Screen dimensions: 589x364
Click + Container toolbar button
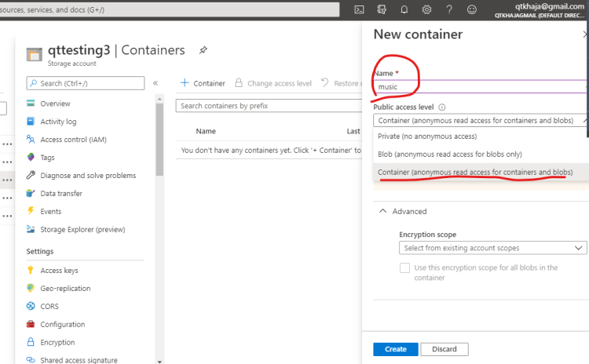(x=203, y=83)
